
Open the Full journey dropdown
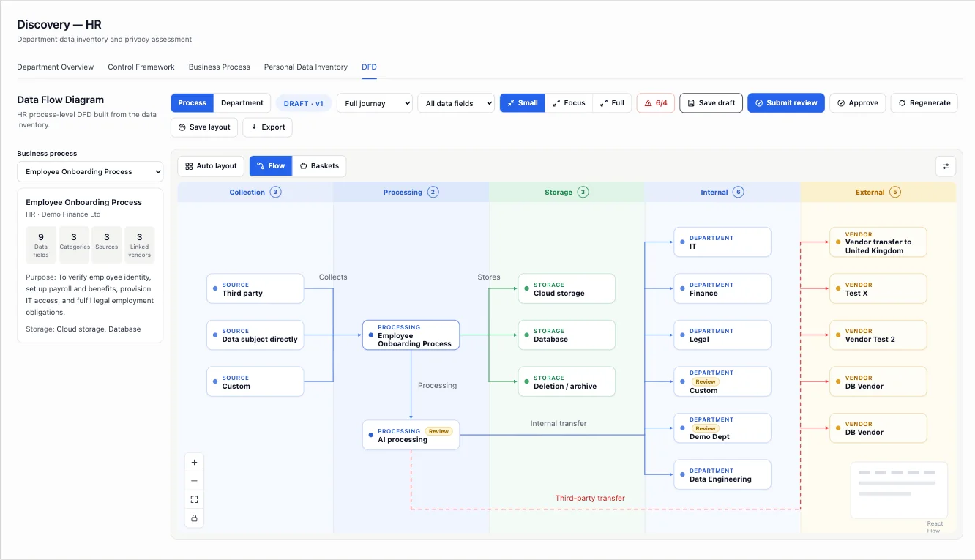375,103
